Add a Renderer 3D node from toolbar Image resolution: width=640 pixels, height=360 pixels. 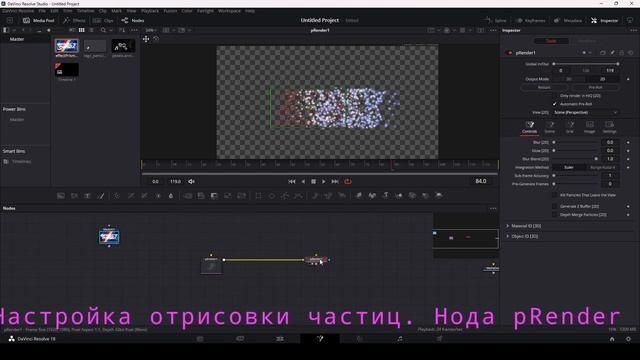tap(439, 196)
